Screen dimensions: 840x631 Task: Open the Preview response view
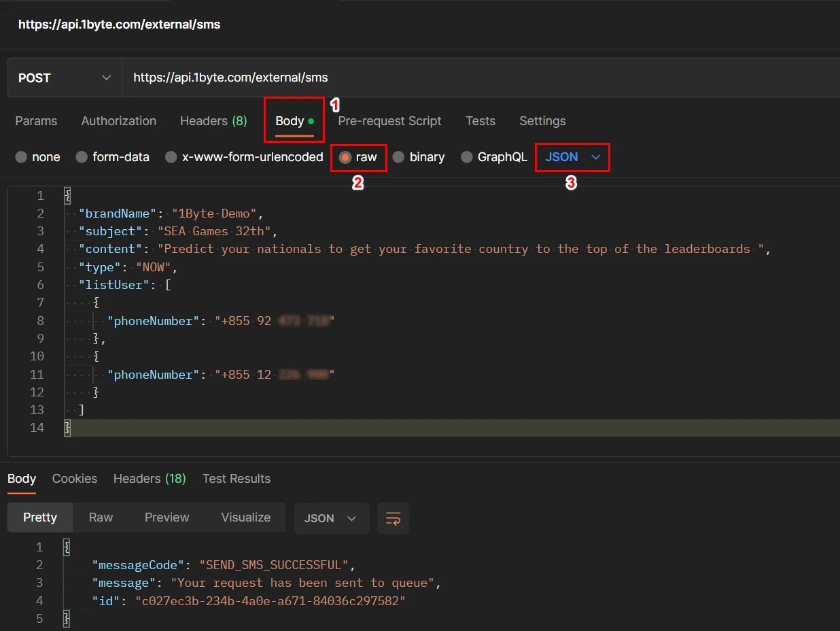tap(167, 517)
